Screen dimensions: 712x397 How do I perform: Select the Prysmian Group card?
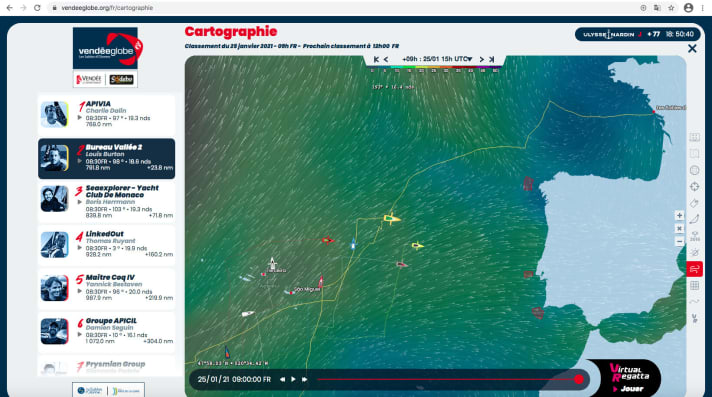[x=106, y=366]
